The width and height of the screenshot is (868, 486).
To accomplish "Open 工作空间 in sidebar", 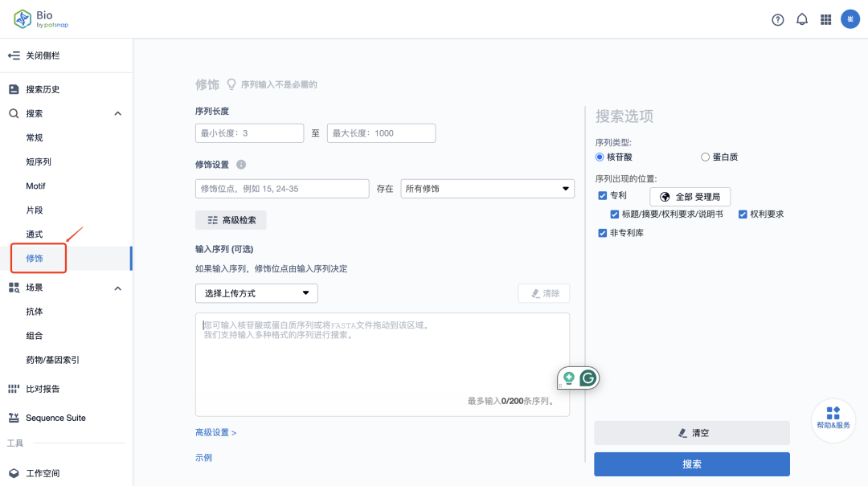I will (43, 473).
